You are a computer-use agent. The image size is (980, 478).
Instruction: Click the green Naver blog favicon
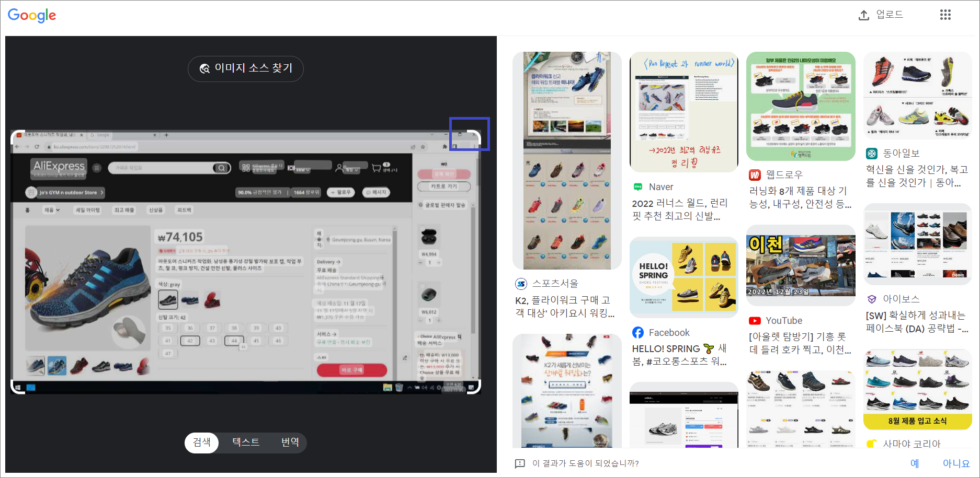pyautogui.click(x=638, y=187)
